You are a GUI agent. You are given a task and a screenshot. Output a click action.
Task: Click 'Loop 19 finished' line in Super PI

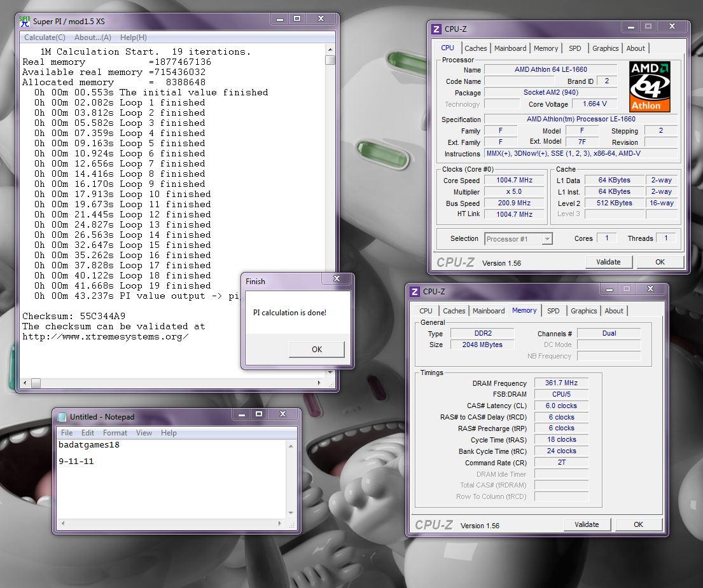pos(165,285)
